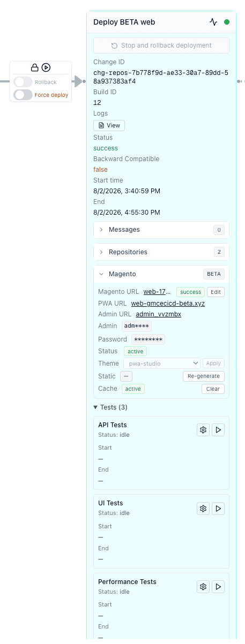
Task: Click the green status dot in the header
Action: (227, 22)
